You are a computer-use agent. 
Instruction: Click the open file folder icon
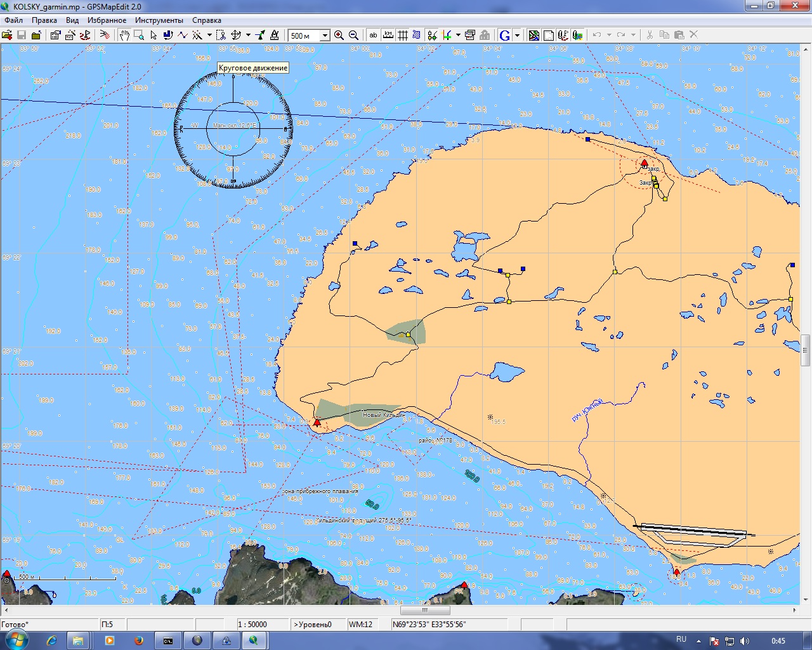tap(7, 36)
